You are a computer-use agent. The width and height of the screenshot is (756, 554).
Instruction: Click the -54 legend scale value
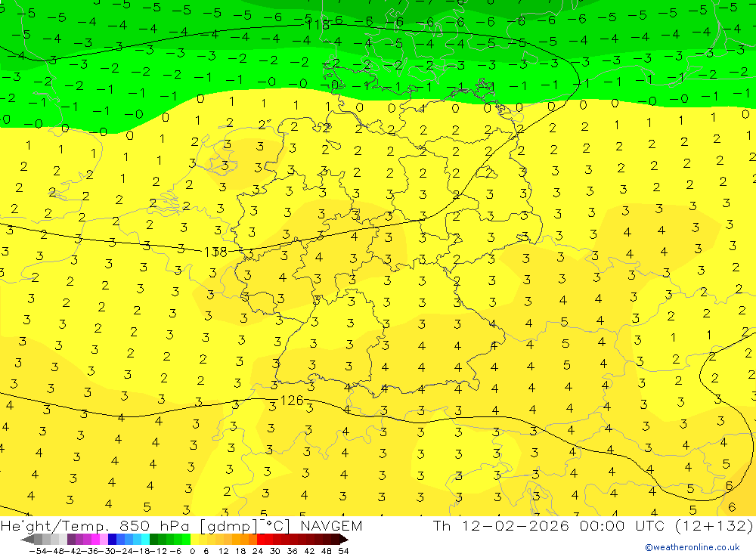(38, 551)
